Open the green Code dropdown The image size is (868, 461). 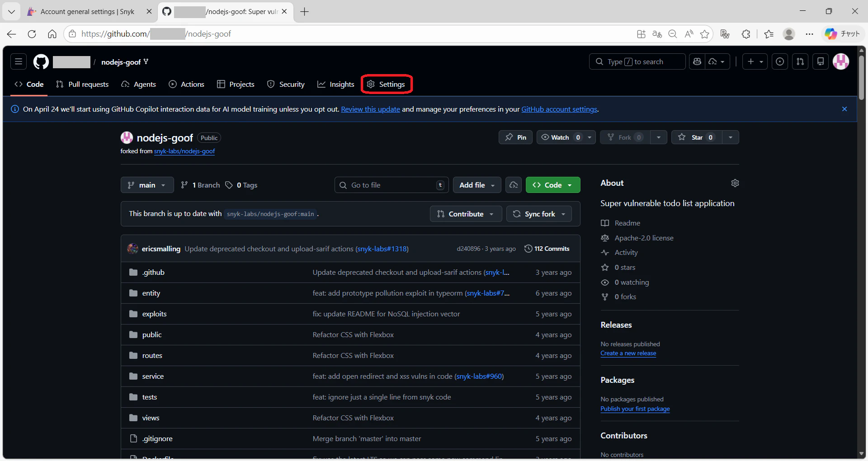553,185
